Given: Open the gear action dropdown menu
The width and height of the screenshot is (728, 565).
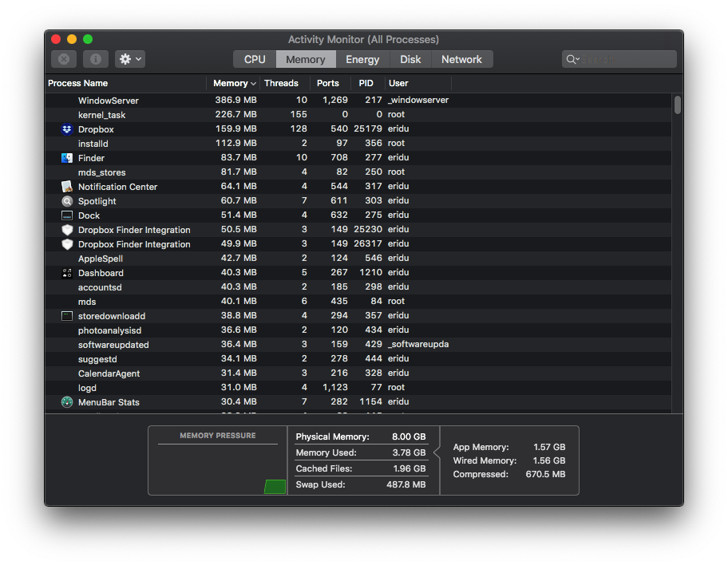Looking at the screenshot, I should [130, 59].
